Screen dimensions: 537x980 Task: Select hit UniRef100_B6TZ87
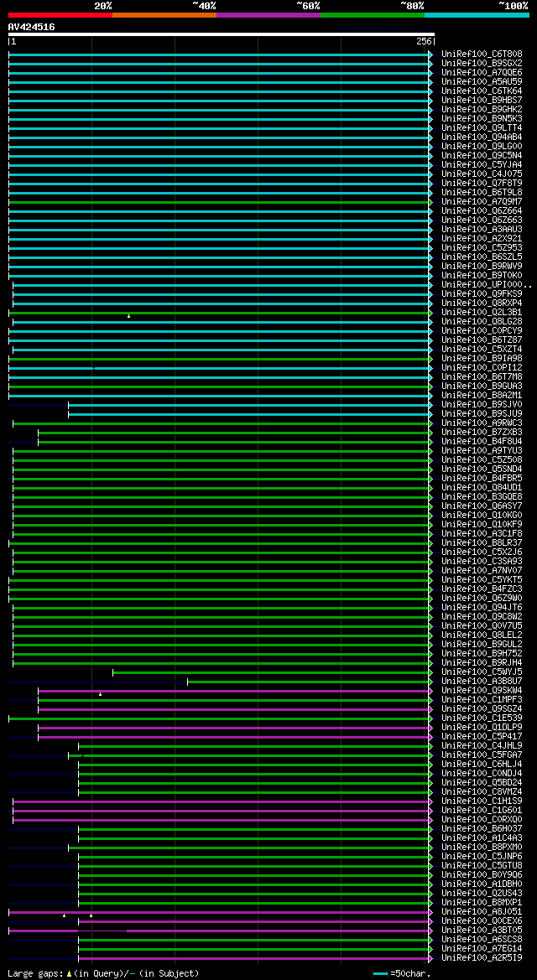(x=482, y=340)
